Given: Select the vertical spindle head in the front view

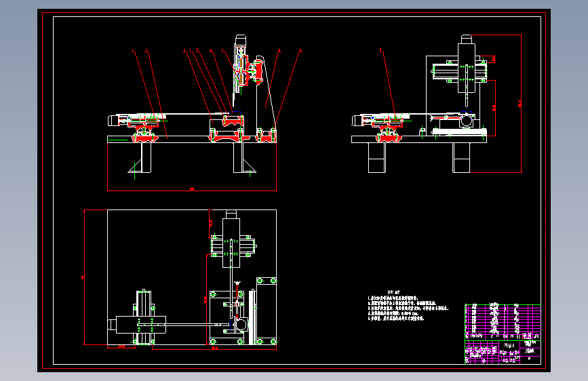Looking at the screenshot, I should click(241, 64).
